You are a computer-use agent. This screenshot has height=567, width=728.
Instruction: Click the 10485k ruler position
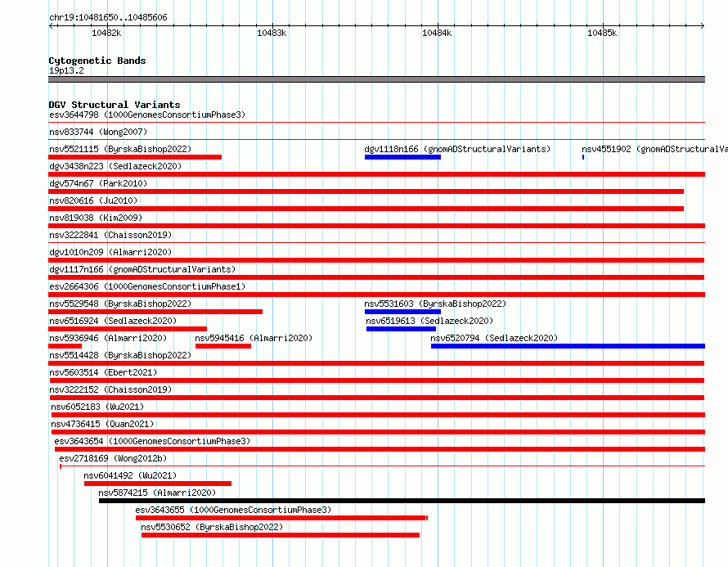click(x=602, y=33)
